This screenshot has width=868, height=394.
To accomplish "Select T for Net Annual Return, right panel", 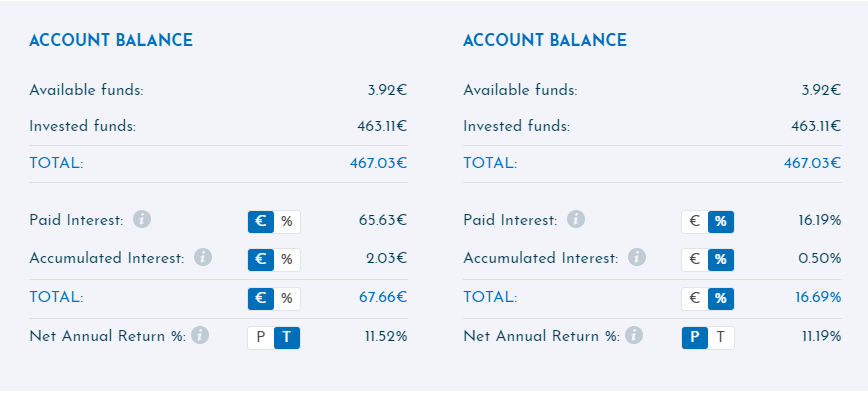I will (721, 338).
